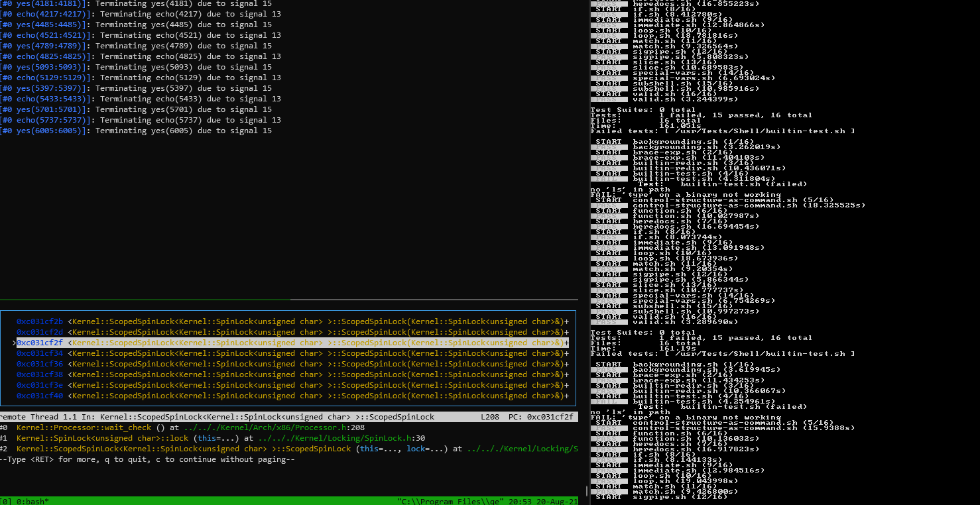Screen dimensions: 980x505
Task: Click disassembly address 0xc031cf38
Action: tap(40, 374)
